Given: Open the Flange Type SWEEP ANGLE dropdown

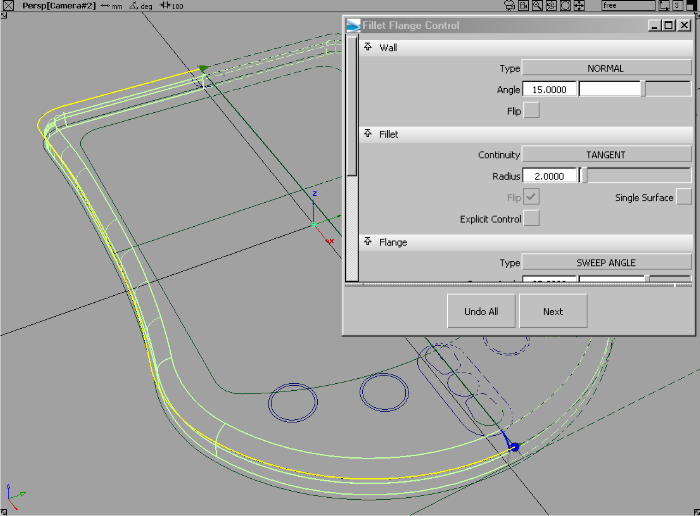Looking at the screenshot, I should (607, 262).
